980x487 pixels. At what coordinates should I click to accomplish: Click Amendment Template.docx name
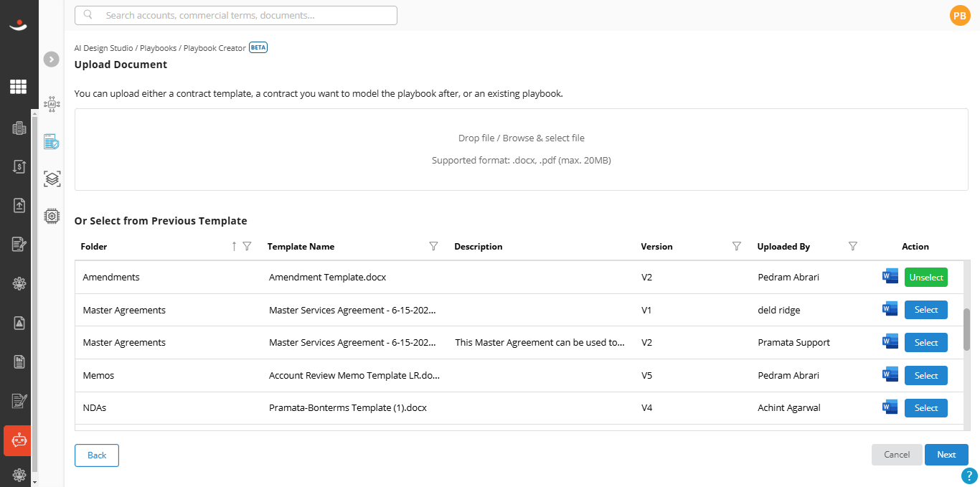pos(328,277)
